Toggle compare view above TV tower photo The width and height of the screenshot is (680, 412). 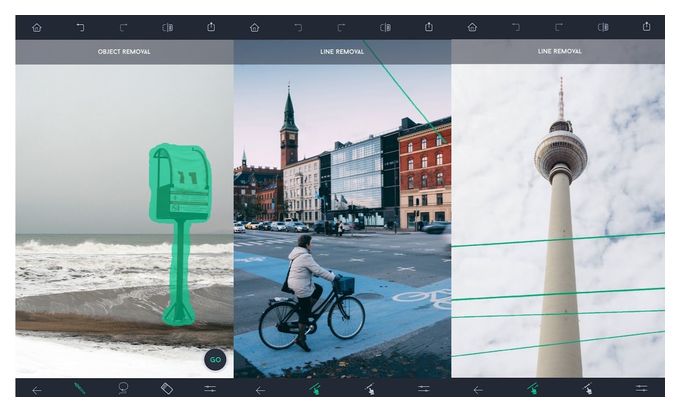(603, 27)
